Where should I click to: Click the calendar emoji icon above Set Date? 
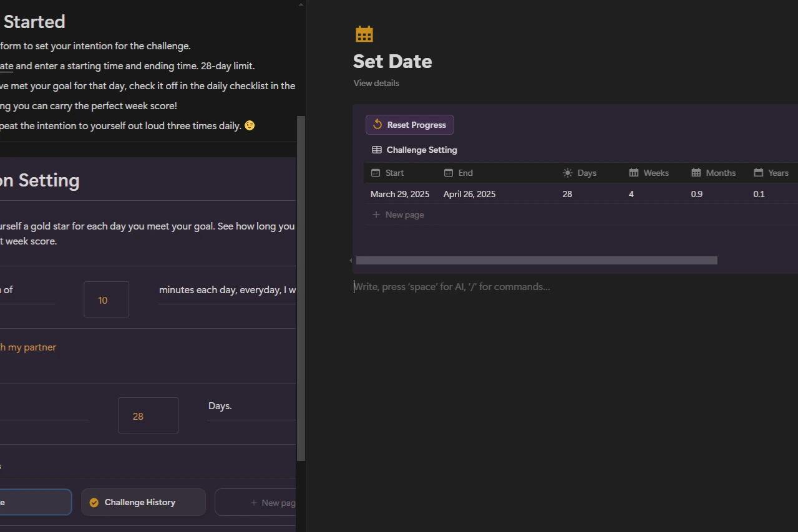pos(364,33)
